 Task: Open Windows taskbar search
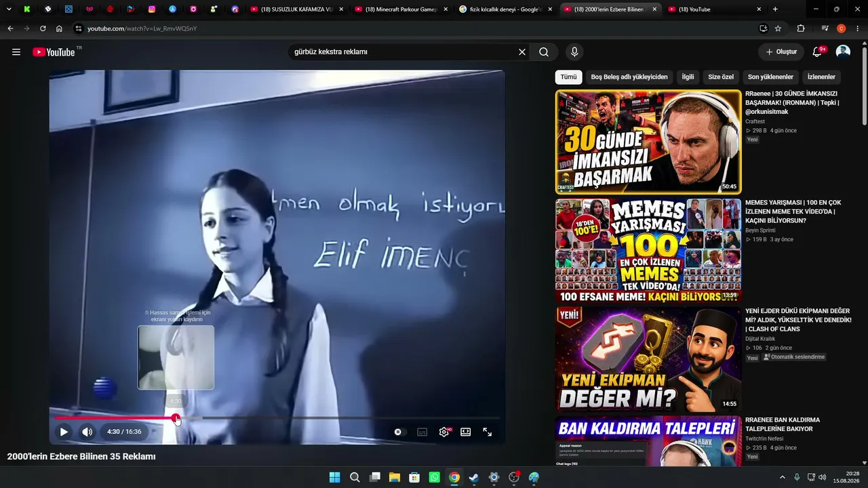pos(355,477)
